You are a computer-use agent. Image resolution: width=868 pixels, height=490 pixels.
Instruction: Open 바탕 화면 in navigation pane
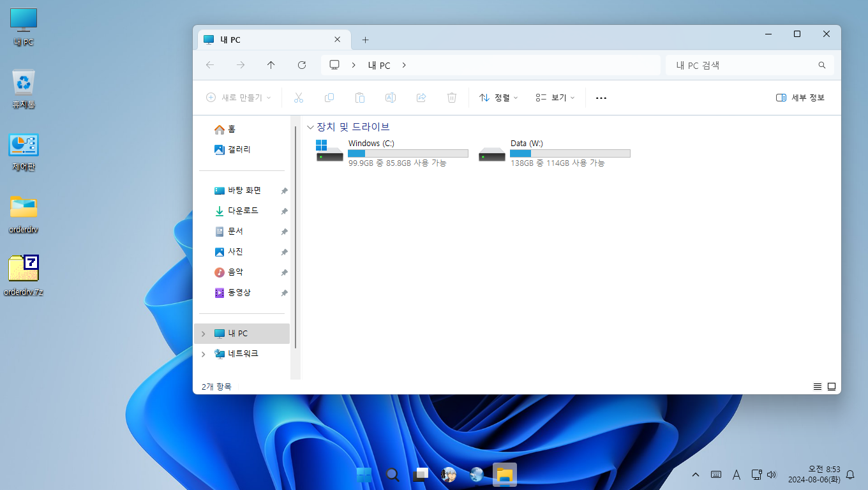point(238,191)
